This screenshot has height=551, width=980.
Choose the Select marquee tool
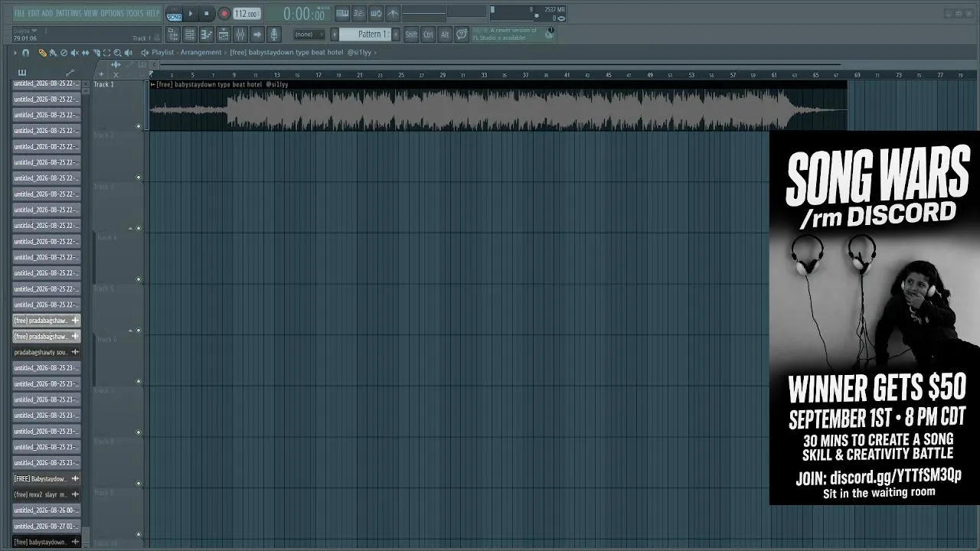pos(106,53)
